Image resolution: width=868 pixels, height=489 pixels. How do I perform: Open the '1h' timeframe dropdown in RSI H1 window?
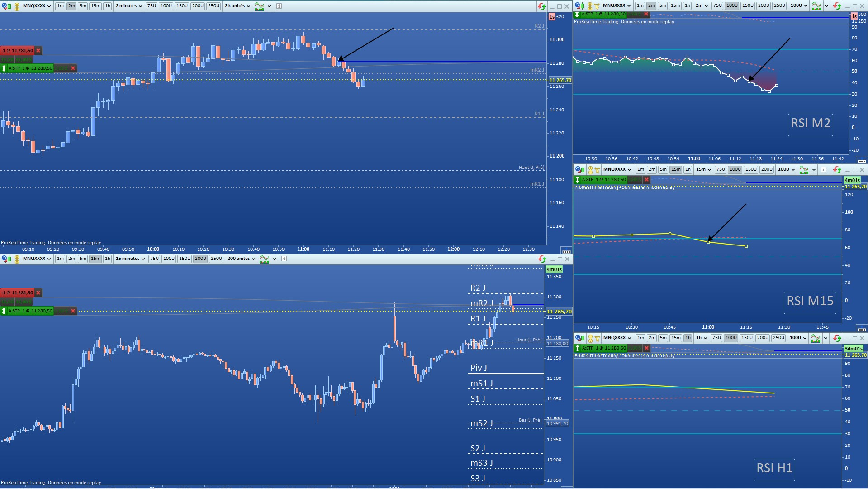702,338
